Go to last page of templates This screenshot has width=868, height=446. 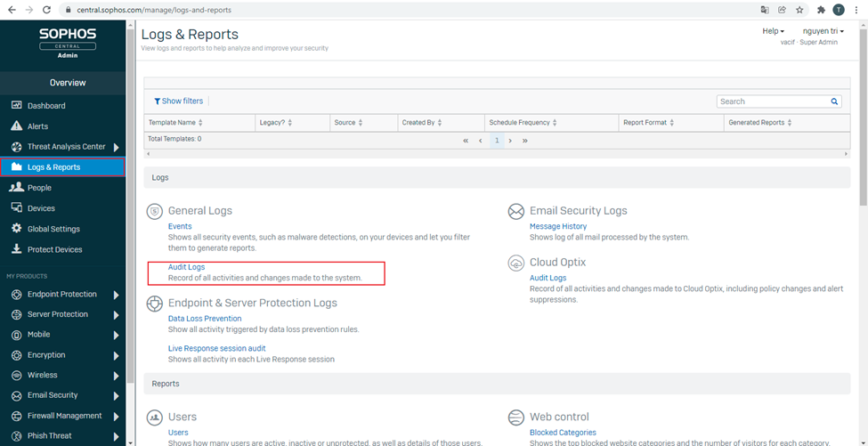click(524, 141)
